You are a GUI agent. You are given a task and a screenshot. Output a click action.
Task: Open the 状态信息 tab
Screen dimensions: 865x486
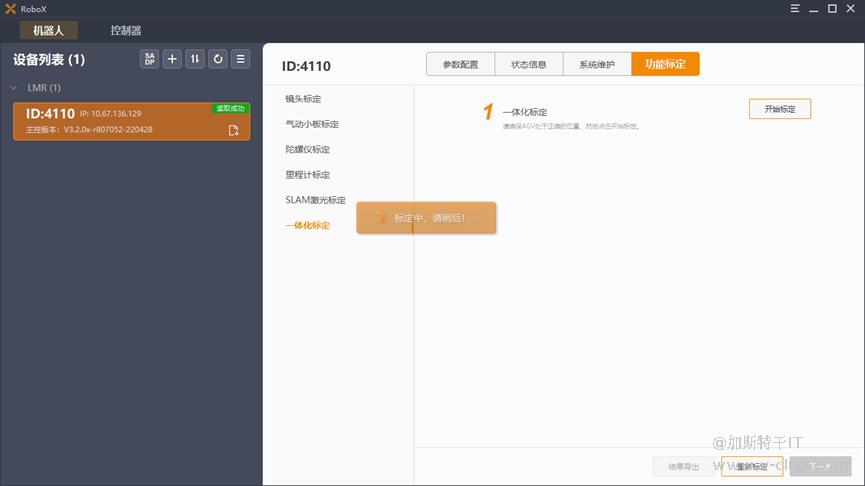(528, 64)
